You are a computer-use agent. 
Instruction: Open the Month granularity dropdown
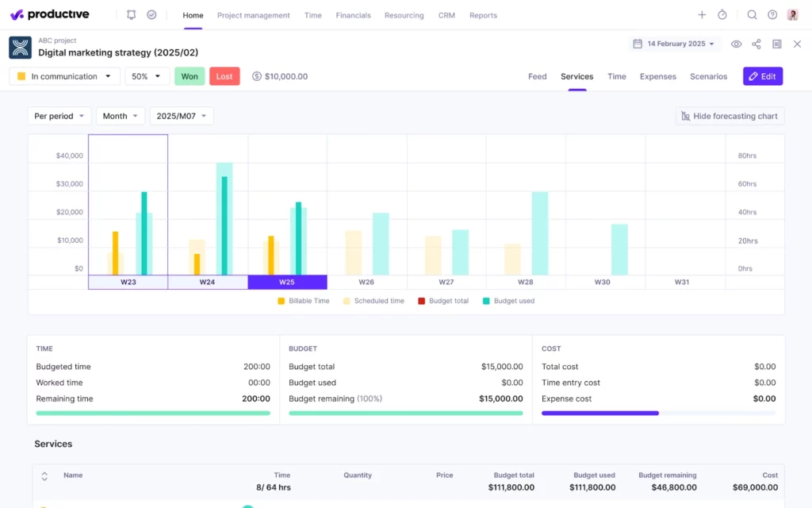point(121,116)
